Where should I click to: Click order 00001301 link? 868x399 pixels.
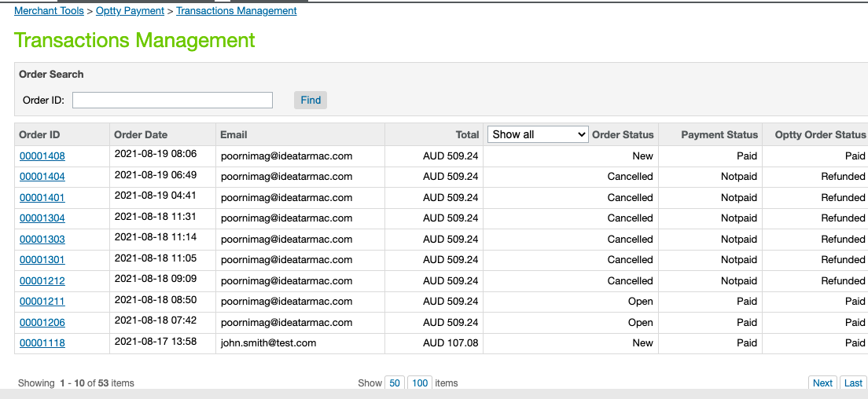(42, 260)
